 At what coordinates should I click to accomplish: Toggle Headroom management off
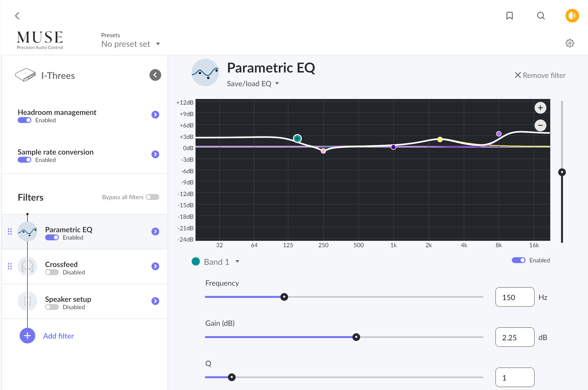[x=24, y=120]
